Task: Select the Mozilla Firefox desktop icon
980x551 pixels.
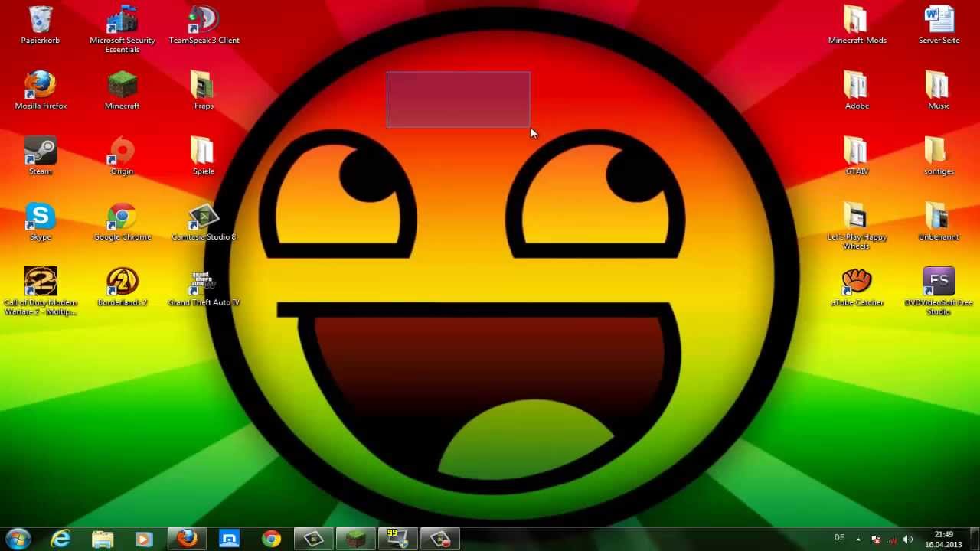Action: point(41,91)
